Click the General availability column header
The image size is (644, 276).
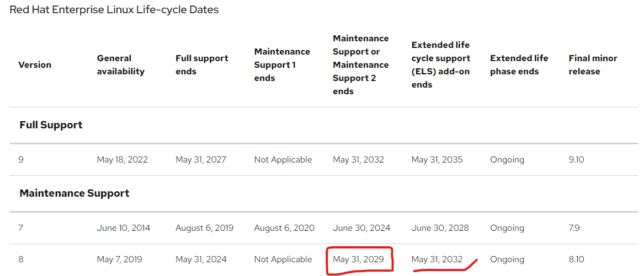click(x=121, y=65)
